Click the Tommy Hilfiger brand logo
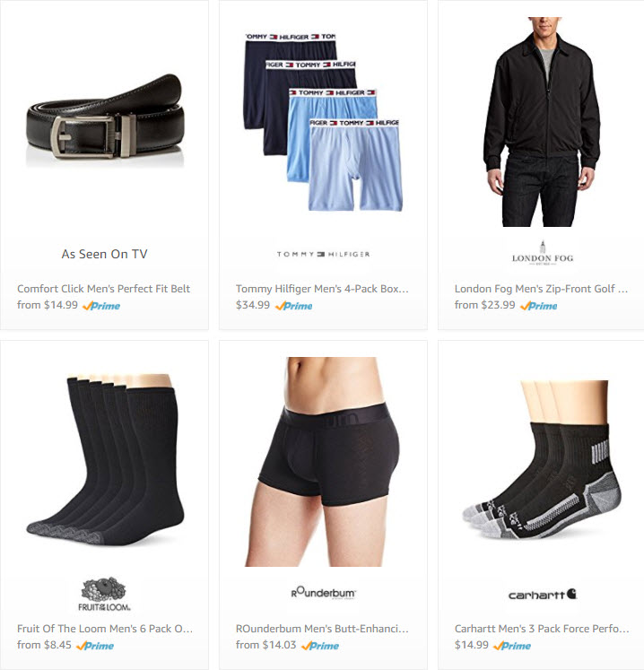The height and width of the screenshot is (670, 644). coord(323,254)
